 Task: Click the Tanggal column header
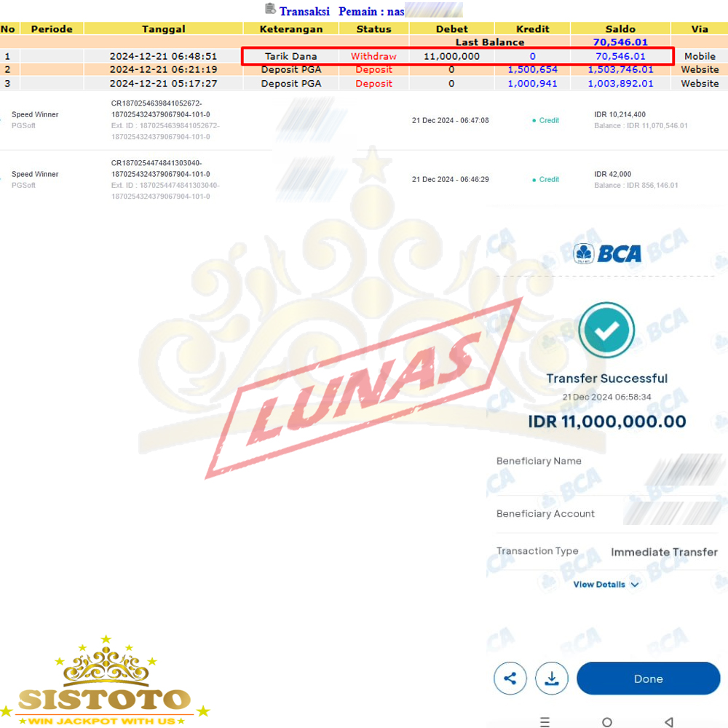click(163, 29)
